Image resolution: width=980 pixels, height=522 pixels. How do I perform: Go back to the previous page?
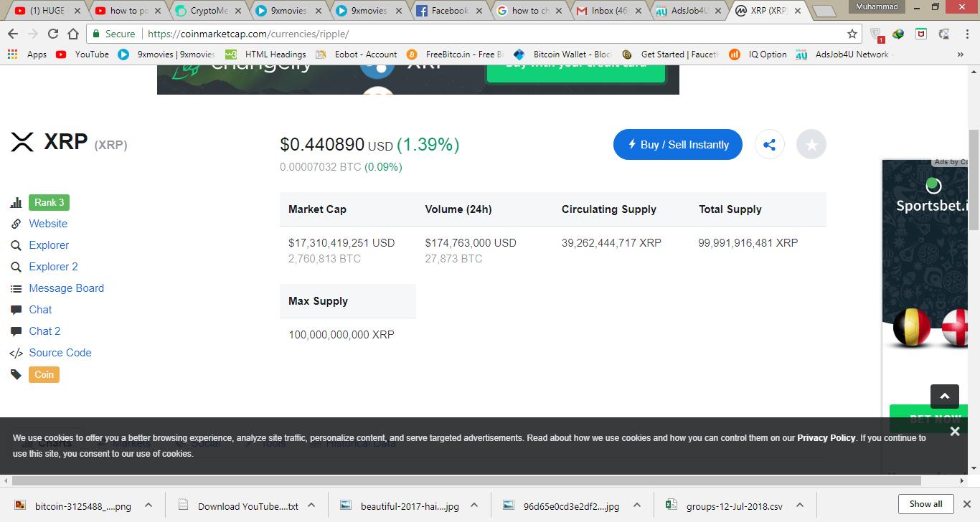[x=13, y=34]
